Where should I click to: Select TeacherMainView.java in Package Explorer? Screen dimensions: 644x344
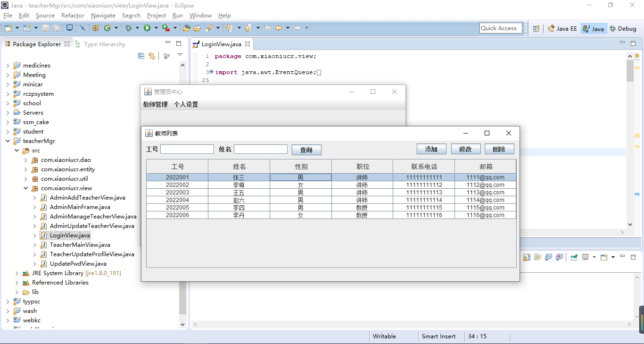(x=80, y=245)
